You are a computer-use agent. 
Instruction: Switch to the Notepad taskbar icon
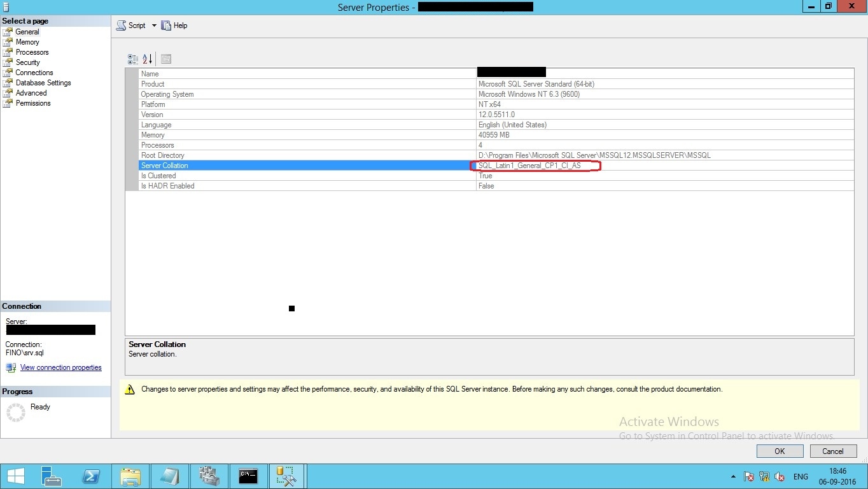point(169,476)
